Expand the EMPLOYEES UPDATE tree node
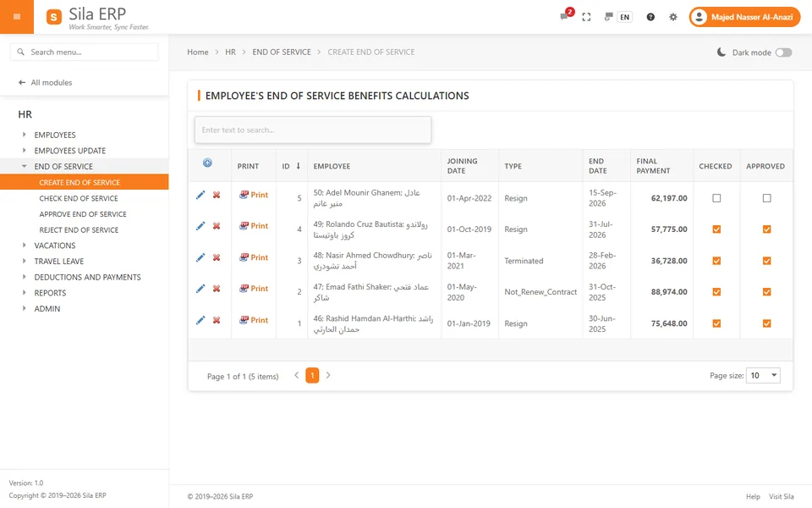The width and height of the screenshot is (812, 508). click(24, 151)
